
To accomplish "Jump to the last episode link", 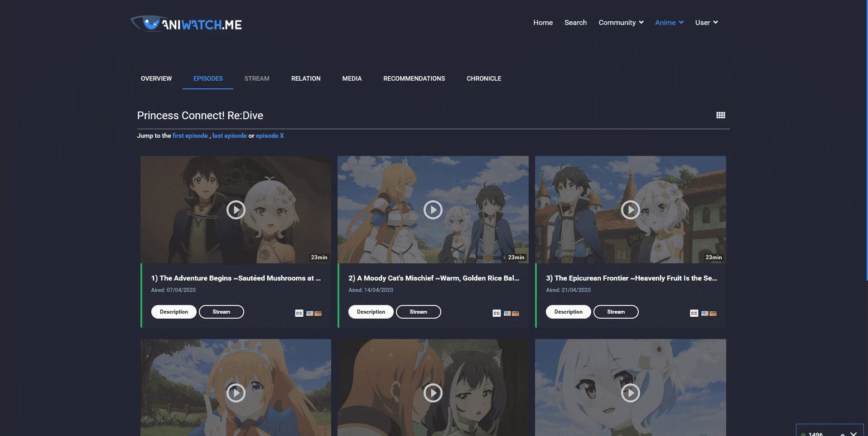I will 230,136.
